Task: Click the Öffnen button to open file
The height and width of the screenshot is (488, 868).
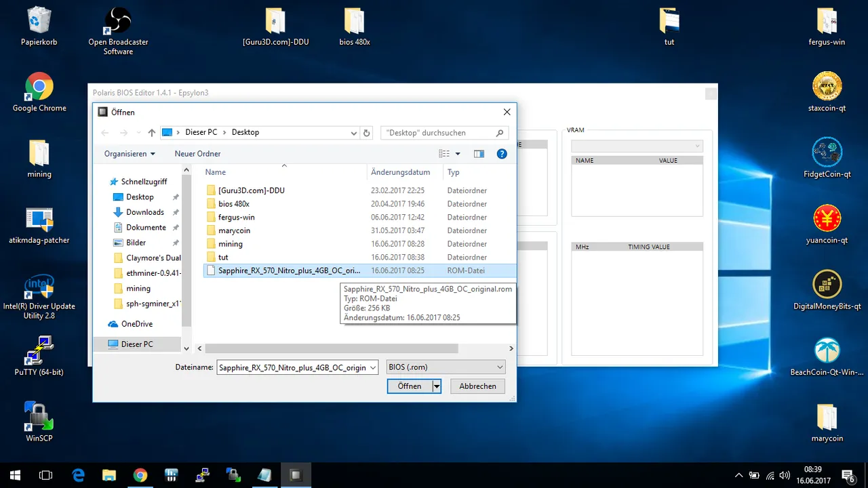Action: [x=410, y=386]
